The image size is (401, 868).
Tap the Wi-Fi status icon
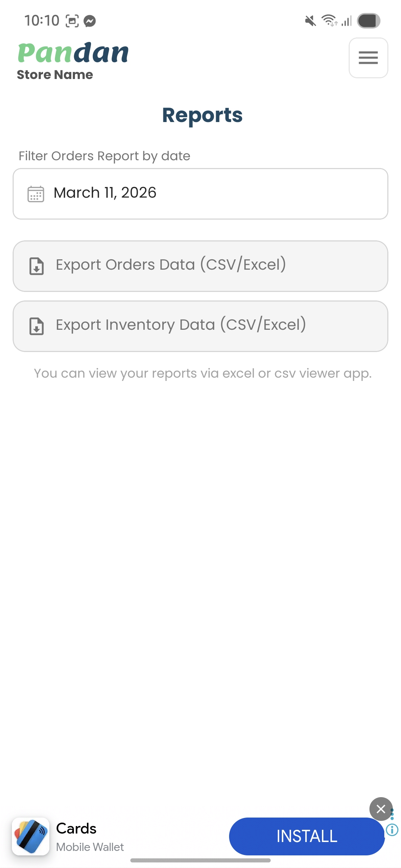click(329, 20)
